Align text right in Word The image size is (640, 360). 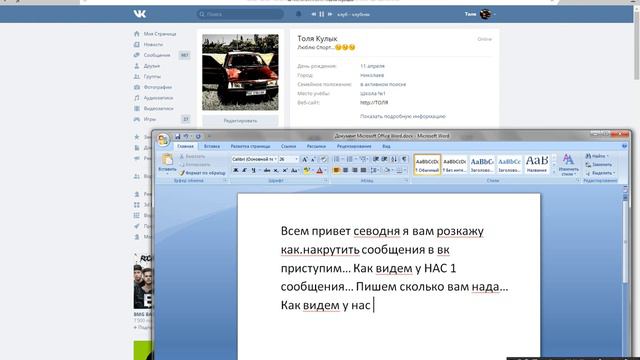click(355, 170)
